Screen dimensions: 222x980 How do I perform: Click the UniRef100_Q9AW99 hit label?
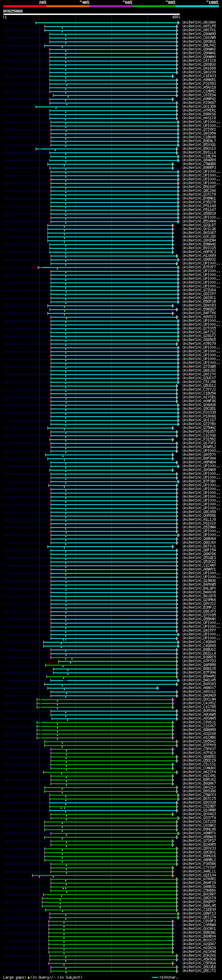point(199,34)
